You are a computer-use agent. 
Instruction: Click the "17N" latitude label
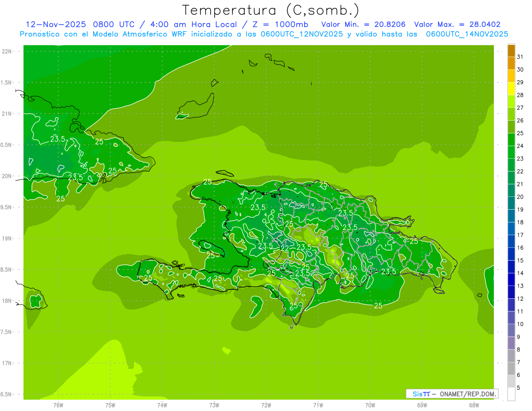tap(7, 363)
